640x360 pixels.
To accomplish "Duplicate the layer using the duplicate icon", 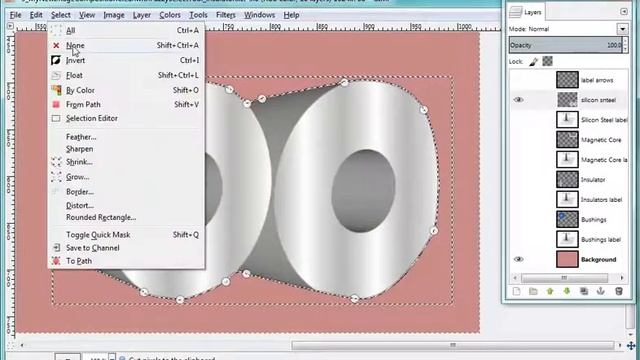I will coord(584,291).
